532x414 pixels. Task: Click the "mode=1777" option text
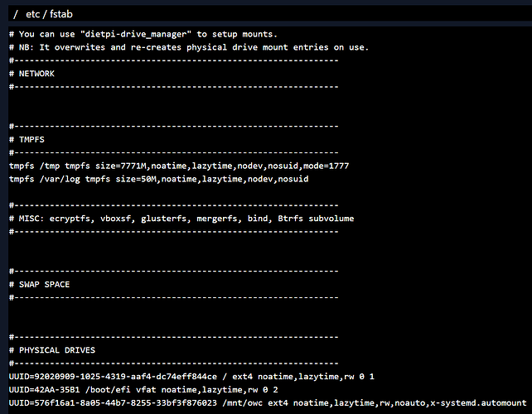click(326, 166)
